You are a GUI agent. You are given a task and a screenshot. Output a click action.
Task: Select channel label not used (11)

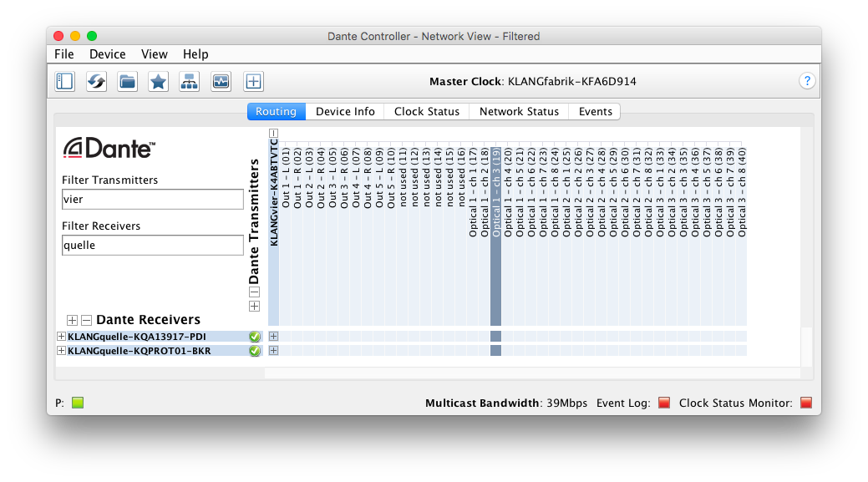[403, 177]
